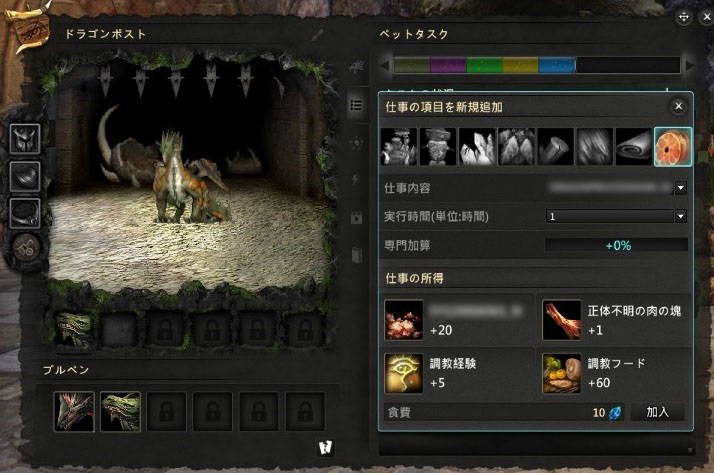Click the 仕事の所得 heading text
Image resolution: width=714 pixels, height=473 pixels.
414,278
